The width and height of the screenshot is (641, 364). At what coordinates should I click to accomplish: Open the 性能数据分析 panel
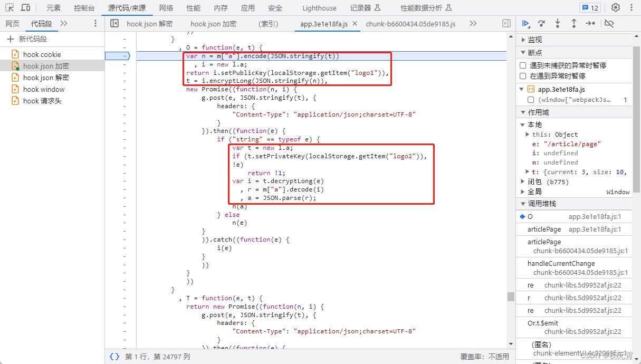click(426, 8)
